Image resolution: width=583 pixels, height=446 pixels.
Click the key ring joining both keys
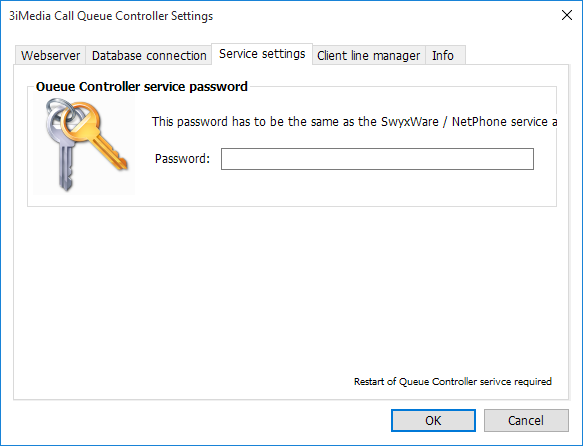[x=61, y=109]
